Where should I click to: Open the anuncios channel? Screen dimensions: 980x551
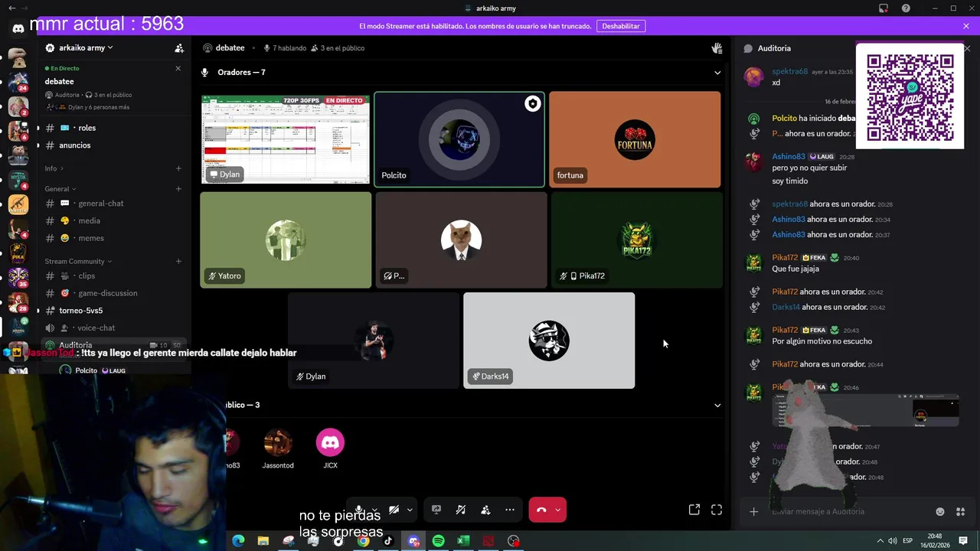pyautogui.click(x=113, y=145)
